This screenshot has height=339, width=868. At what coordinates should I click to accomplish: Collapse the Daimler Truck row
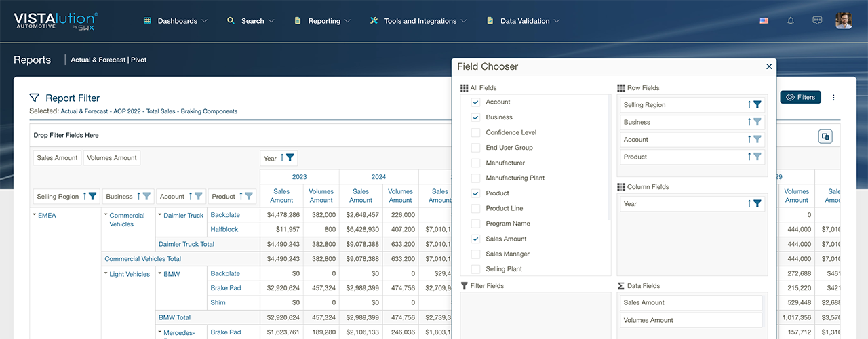[x=160, y=216]
